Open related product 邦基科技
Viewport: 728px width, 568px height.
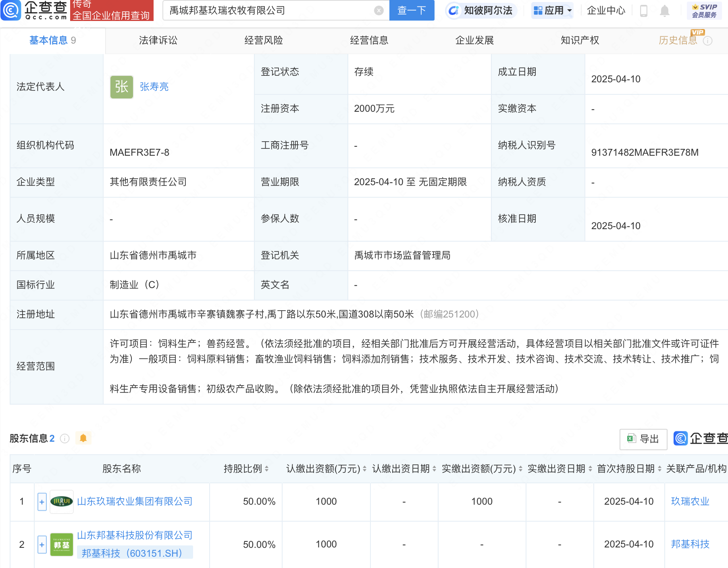(690, 544)
